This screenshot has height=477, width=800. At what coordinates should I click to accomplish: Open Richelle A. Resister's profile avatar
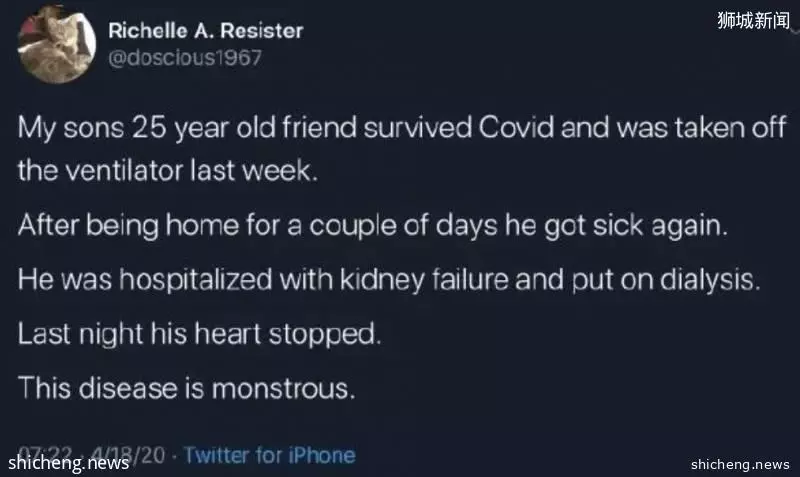click(57, 44)
